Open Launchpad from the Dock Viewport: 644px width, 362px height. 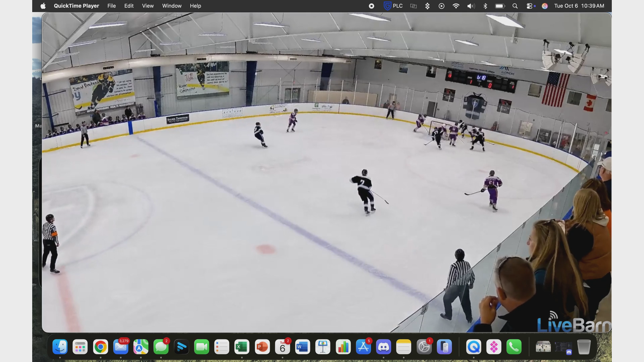point(80,347)
